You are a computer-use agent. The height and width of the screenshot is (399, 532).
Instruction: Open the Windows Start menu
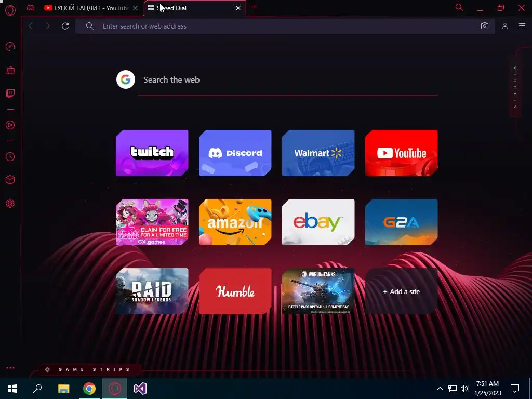[12, 389]
